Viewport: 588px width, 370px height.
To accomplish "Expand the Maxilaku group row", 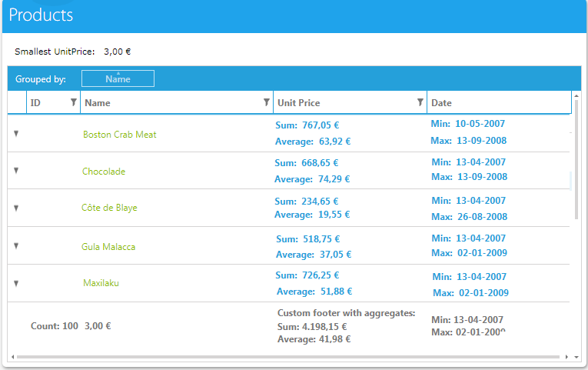I will click(x=16, y=283).
